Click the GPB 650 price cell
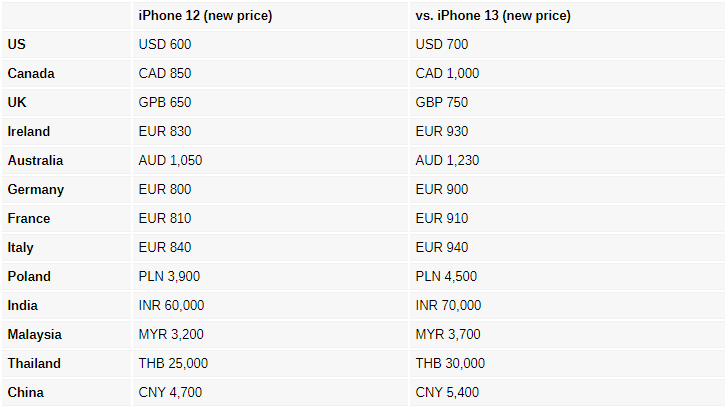Screen dimensions: 725x408 pyautogui.click(x=165, y=102)
